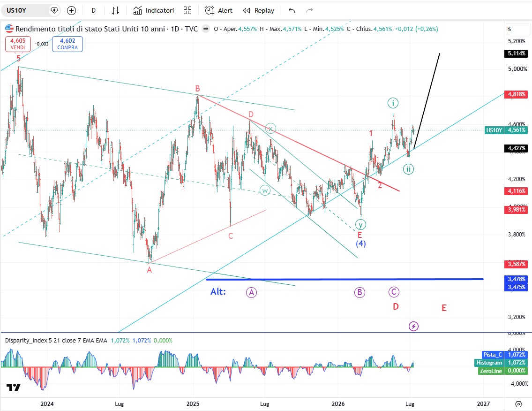
Task: Click the 4,818% red price label
Action: point(517,94)
